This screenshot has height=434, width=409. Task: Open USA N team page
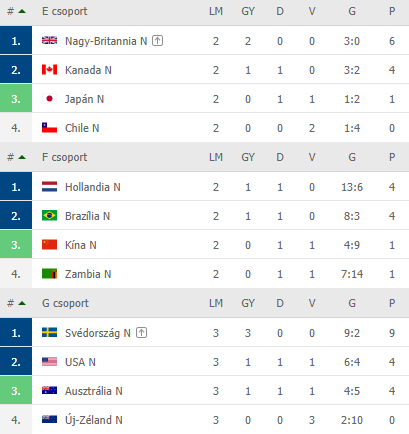pos(80,362)
